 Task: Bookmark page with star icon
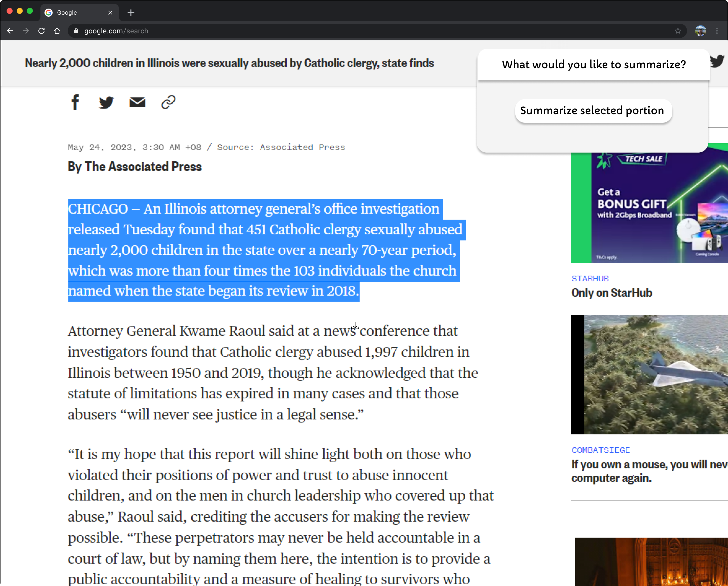tap(678, 31)
